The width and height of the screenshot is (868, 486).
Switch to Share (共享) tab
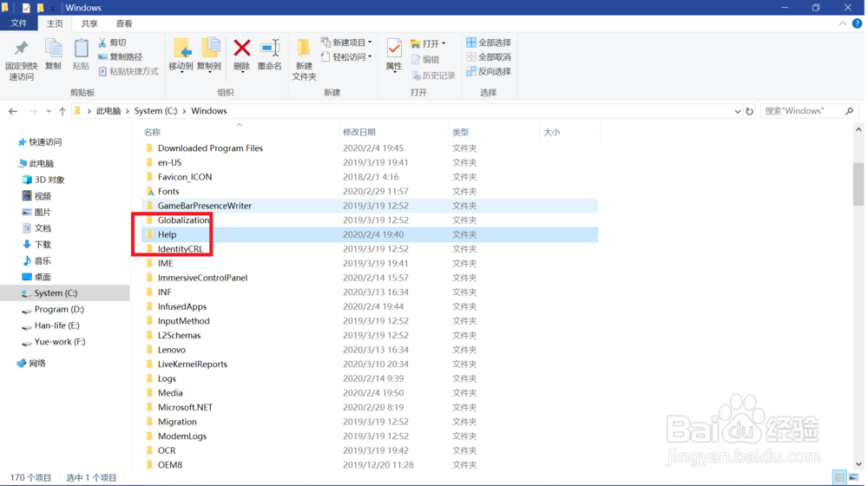click(x=89, y=23)
